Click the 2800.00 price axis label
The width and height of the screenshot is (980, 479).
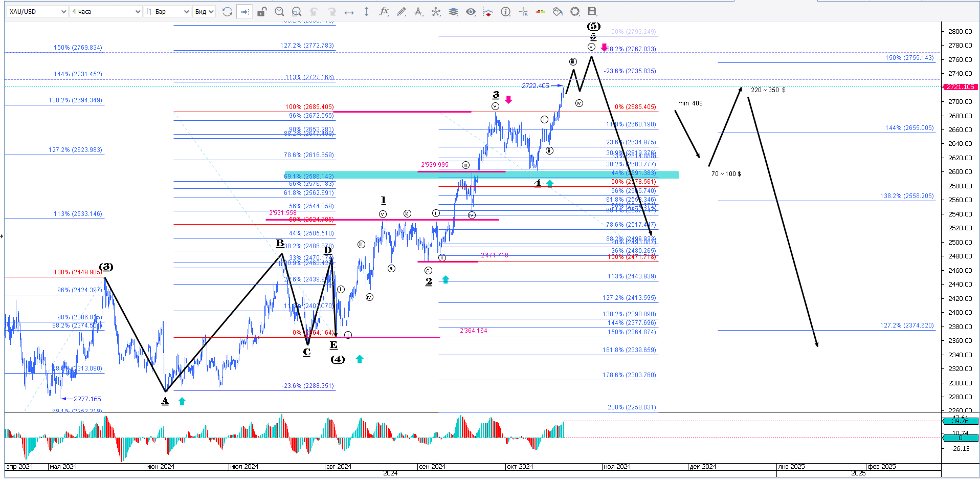pyautogui.click(x=960, y=31)
